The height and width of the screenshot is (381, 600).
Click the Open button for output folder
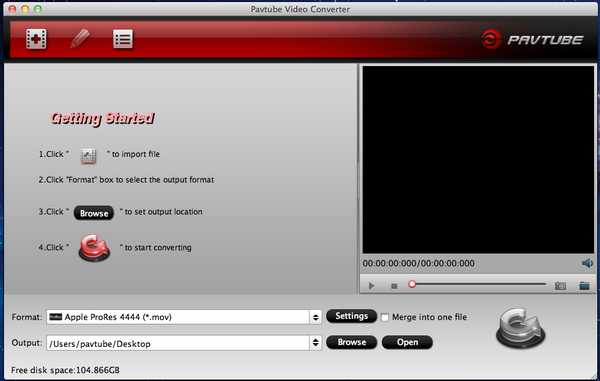click(407, 342)
